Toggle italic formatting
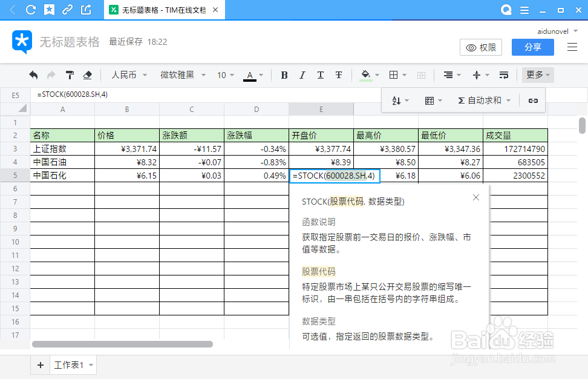This screenshot has width=588, height=379. click(x=302, y=75)
